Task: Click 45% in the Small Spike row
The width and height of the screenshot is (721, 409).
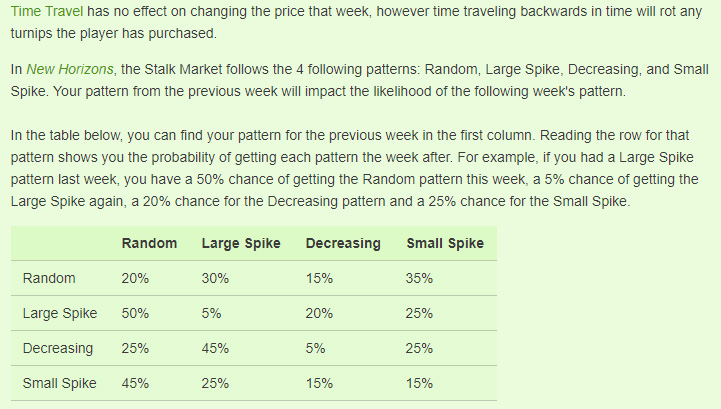Action: [x=135, y=383]
